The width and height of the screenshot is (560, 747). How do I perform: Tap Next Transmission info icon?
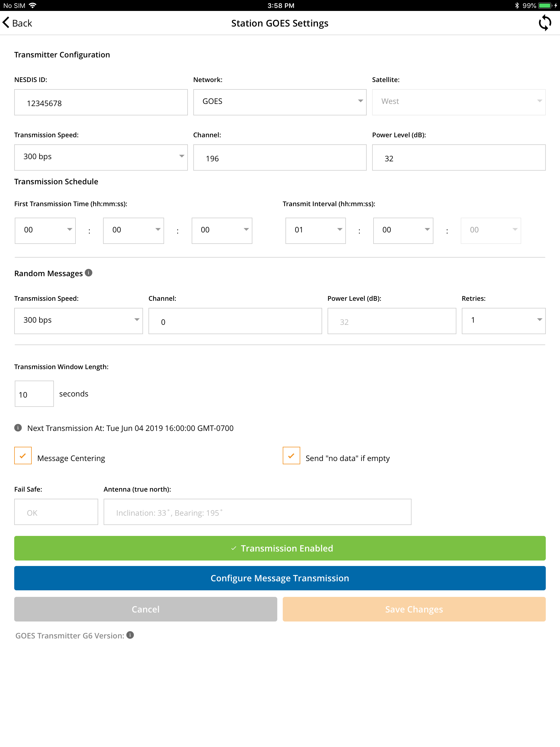[x=18, y=428]
